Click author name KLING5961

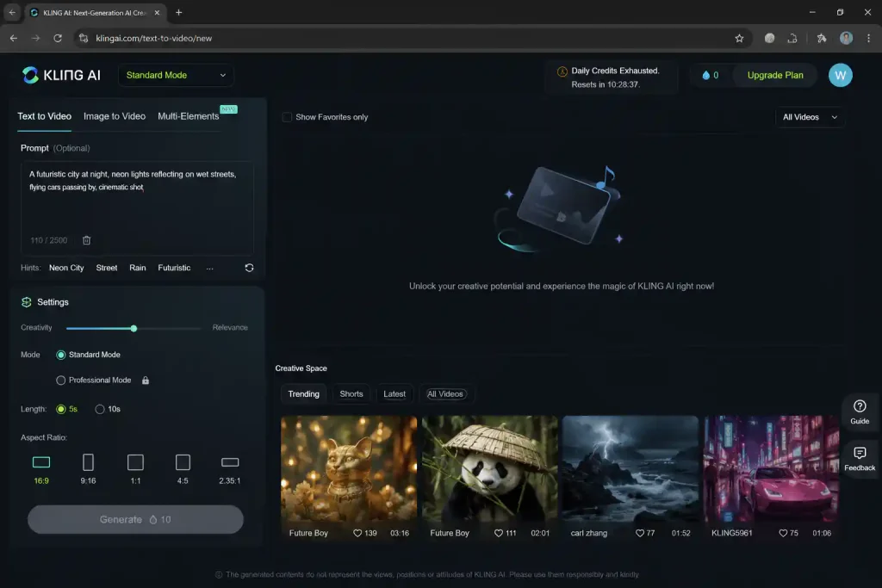[732, 533]
